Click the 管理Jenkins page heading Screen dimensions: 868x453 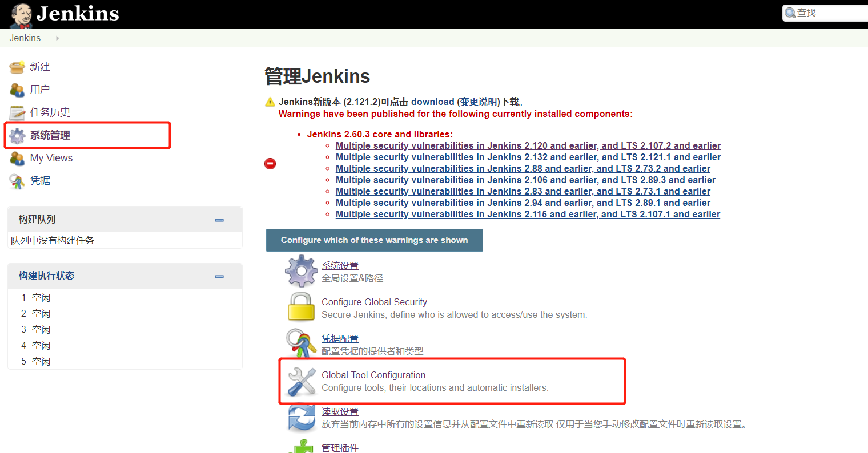pos(318,76)
